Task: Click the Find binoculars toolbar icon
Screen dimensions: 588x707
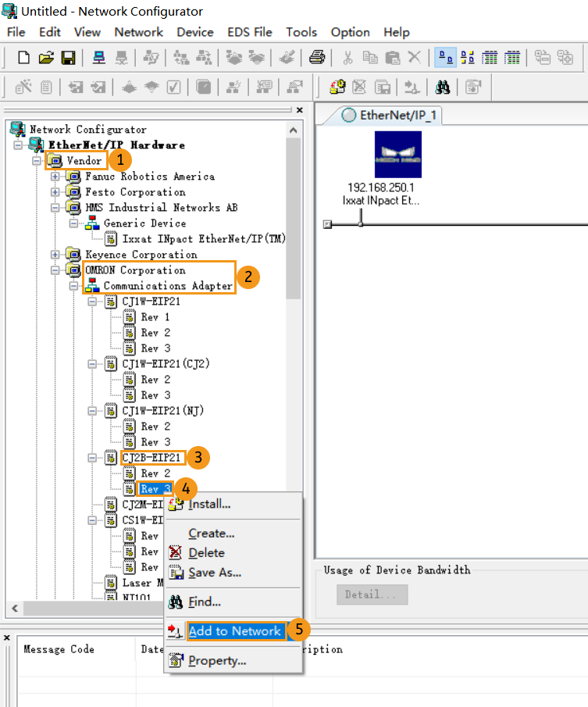Action: [443, 87]
